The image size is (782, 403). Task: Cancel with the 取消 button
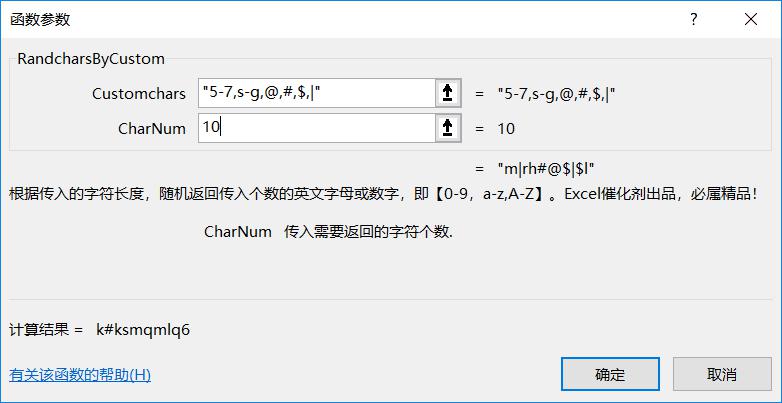pyautogui.click(x=722, y=374)
